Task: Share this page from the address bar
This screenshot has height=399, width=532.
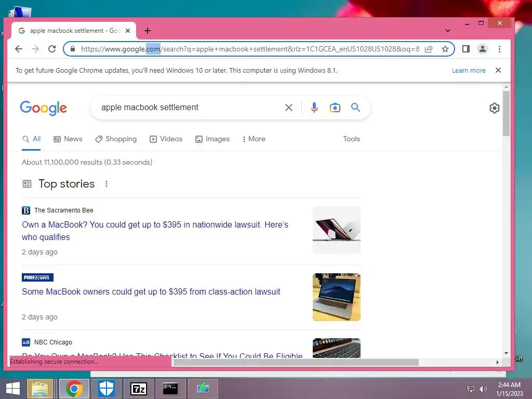Action: [429, 49]
